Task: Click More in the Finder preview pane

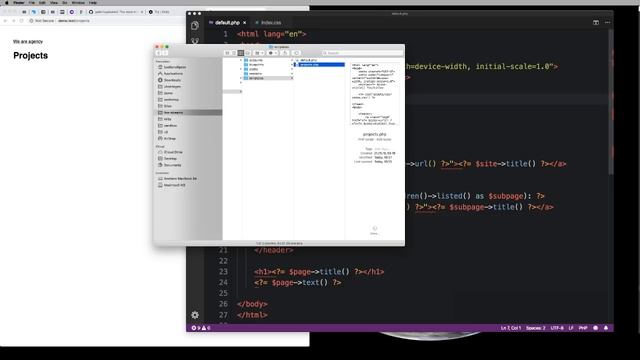Action: click(374, 231)
